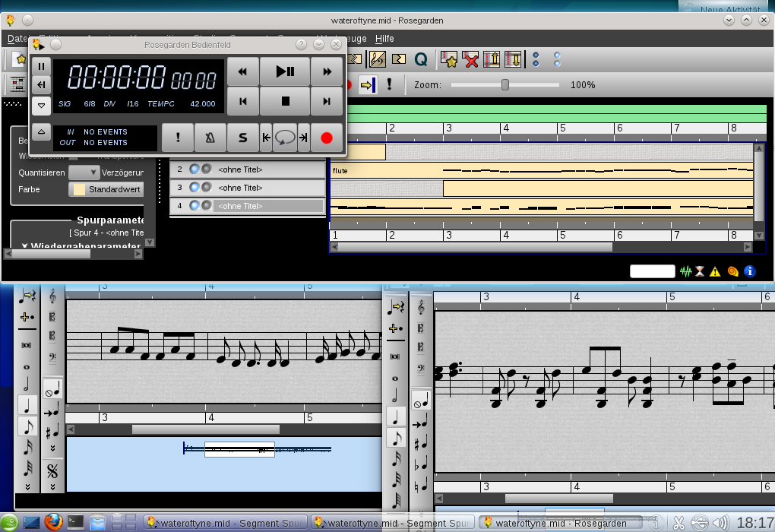Image resolution: width=775 pixels, height=532 pixels.
Task: Toggle mute LED on track 2
Action: tap(195, 169)
